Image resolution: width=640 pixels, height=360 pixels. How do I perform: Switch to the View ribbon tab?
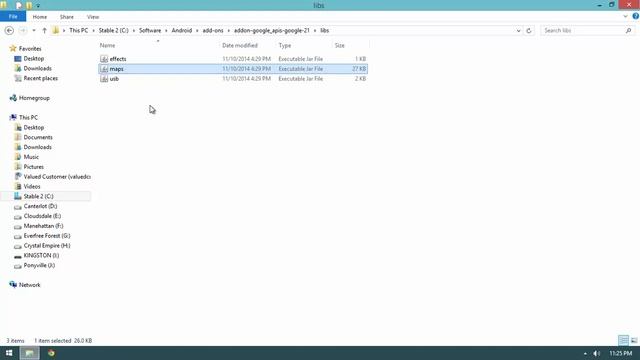pos(93,17)
